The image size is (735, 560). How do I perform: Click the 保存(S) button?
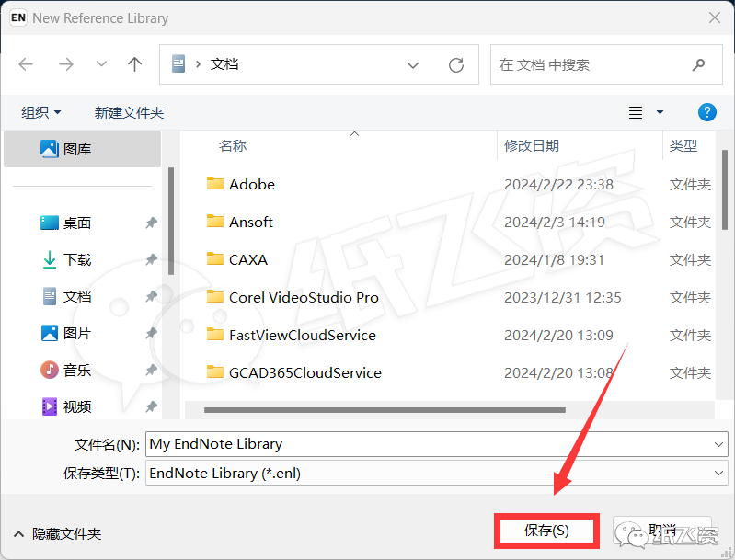[546, 531]
